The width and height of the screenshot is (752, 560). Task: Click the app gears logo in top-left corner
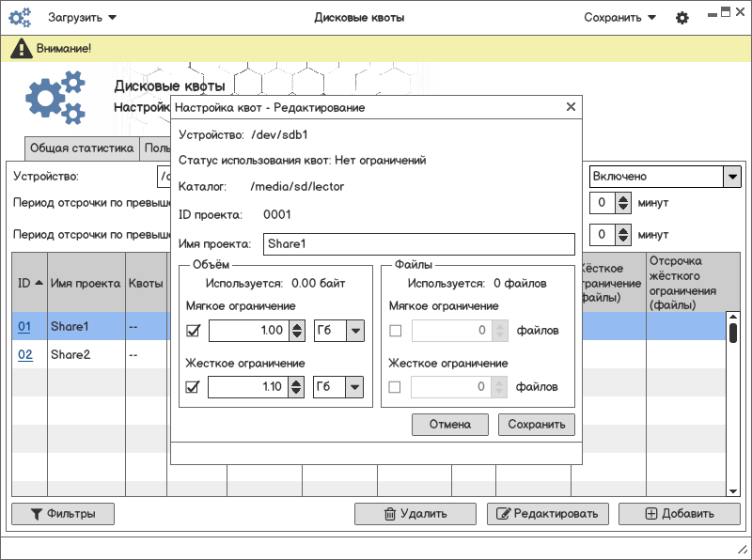(x=20, y=18)
